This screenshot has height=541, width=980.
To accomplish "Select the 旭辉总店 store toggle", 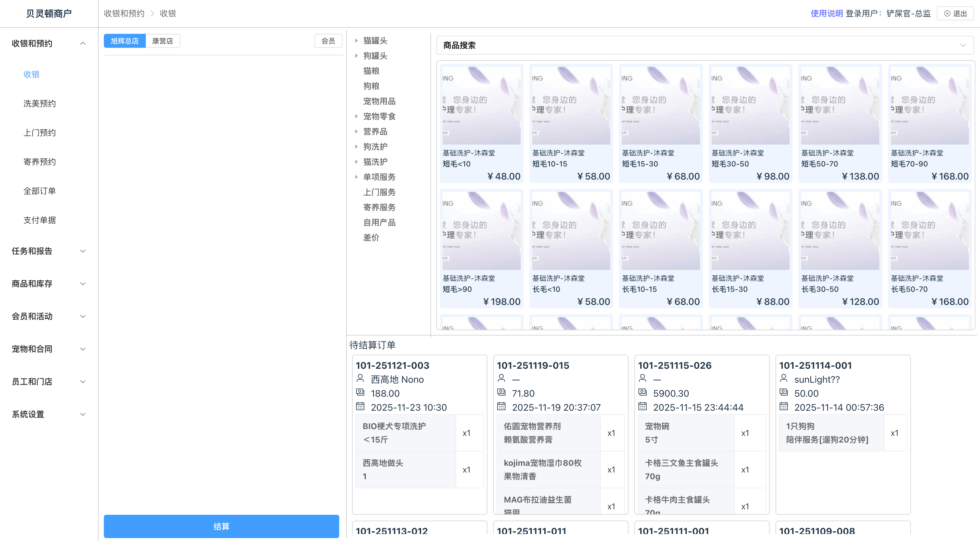I will click(125, 41).
